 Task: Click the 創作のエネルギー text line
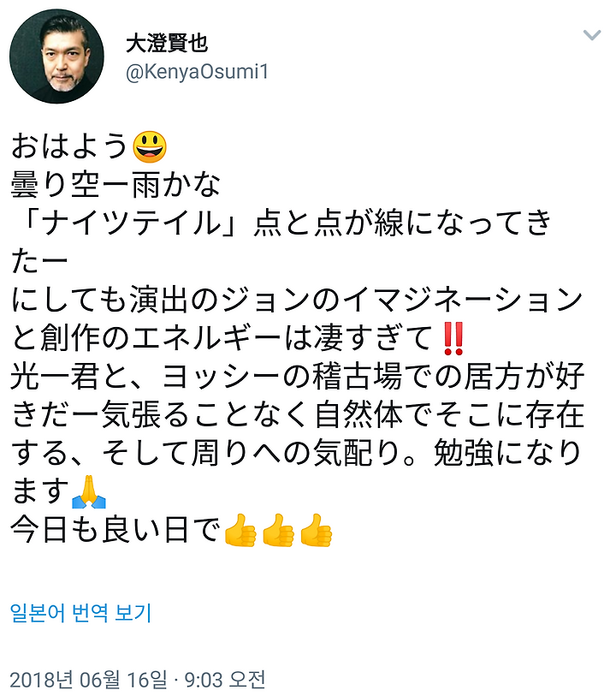(226, 338)
